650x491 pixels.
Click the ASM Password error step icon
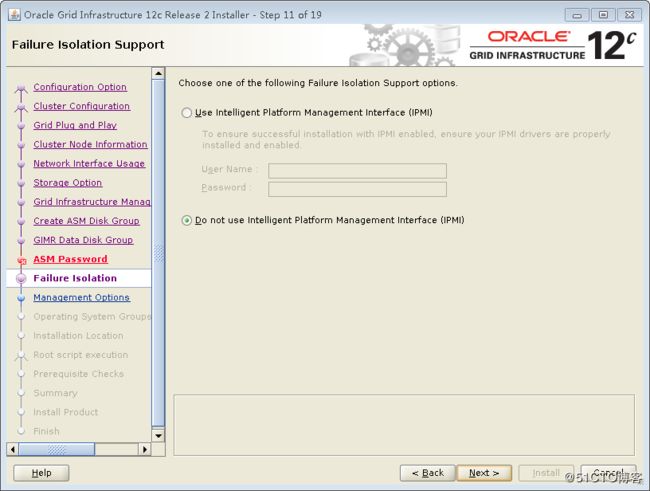22,260
